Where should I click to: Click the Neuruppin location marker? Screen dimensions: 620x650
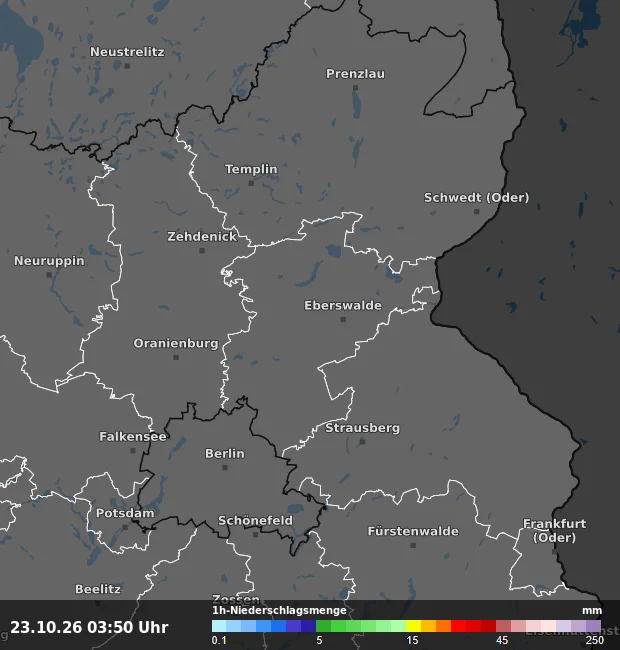pyautogui.click(x=49, y=275)
